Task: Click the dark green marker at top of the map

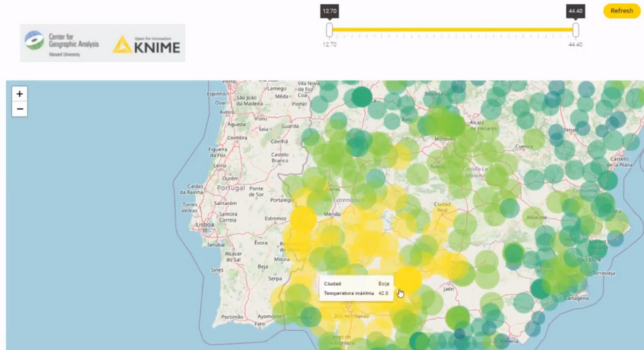Action: point(362,97)
